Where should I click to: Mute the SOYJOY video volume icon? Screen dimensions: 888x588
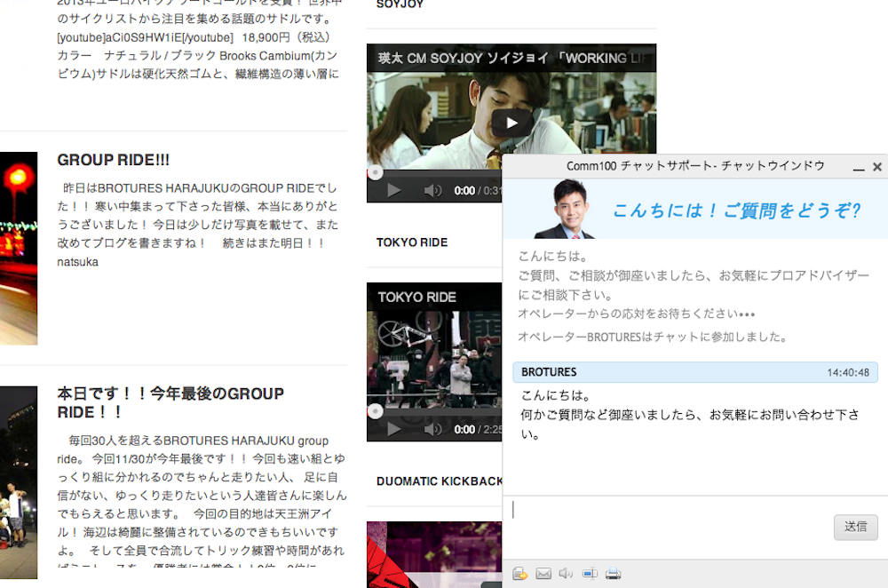click(432, 190)
